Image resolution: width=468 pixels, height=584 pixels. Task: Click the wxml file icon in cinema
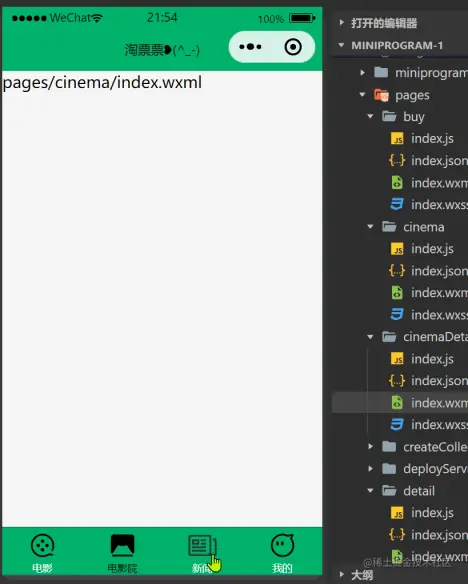point(397,293)
